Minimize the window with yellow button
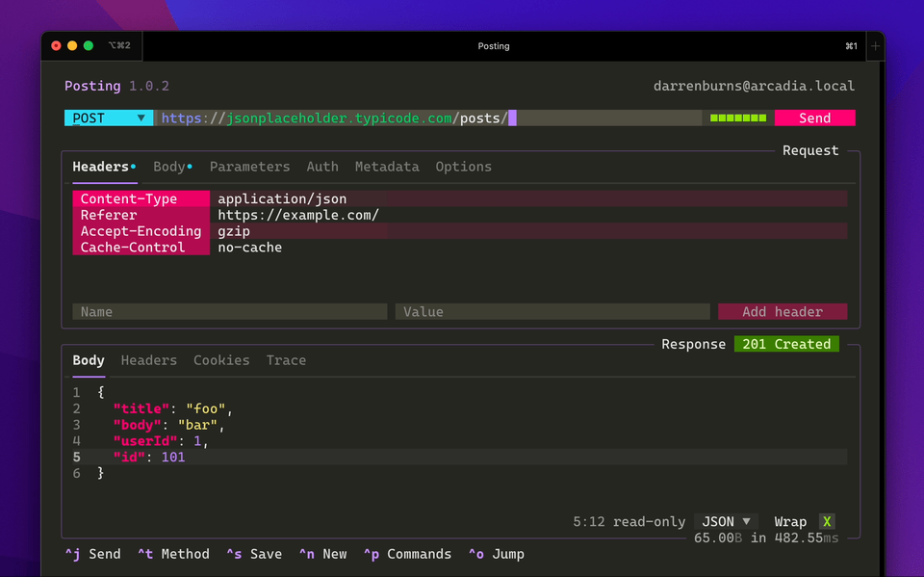 pyautogui.click(x=72, y=45)
